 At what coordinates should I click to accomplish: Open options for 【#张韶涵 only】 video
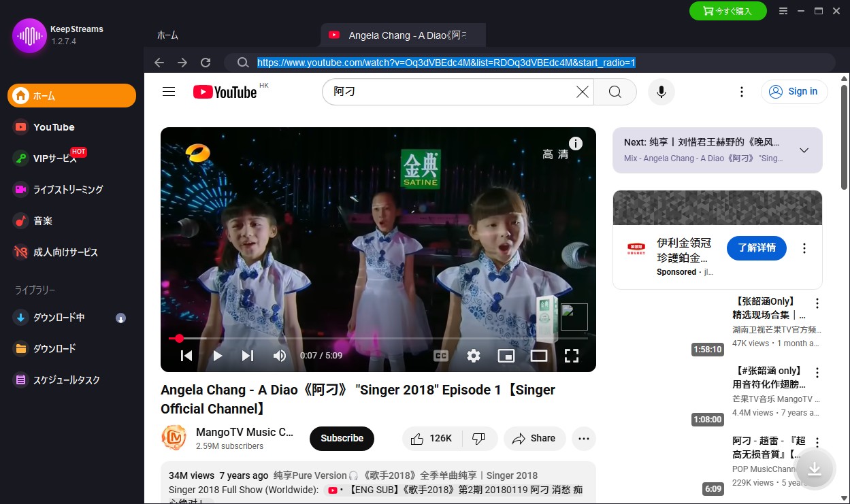(817, 373)
